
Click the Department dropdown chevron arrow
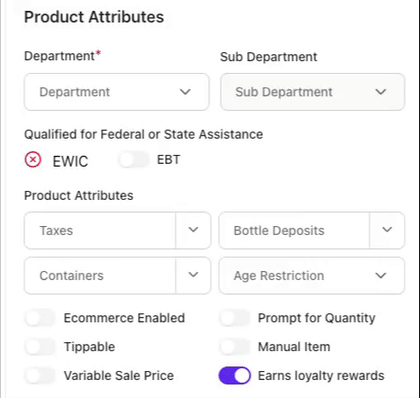point(185,92)
